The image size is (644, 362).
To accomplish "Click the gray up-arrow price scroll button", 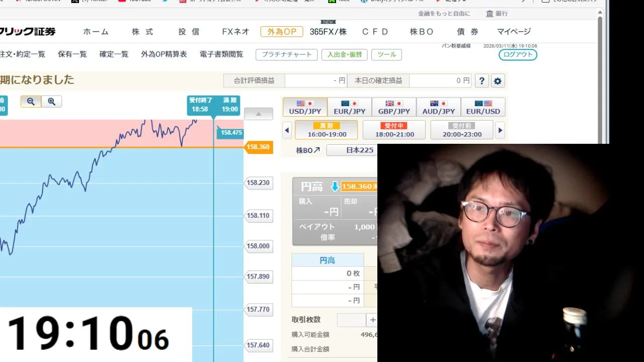I will point(258,114).
